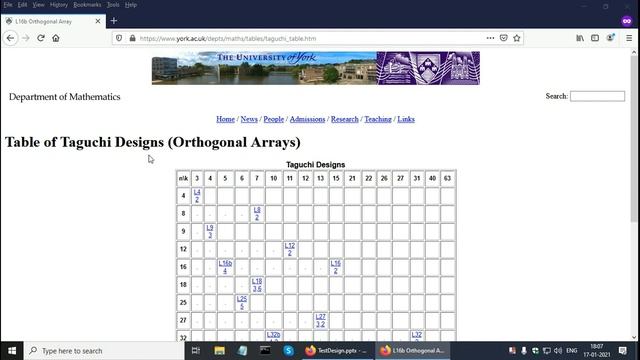Viewport: 640px width, 360px height.
Task: Click the taskbar clock showing 18:07
Action: pos(597,351)
